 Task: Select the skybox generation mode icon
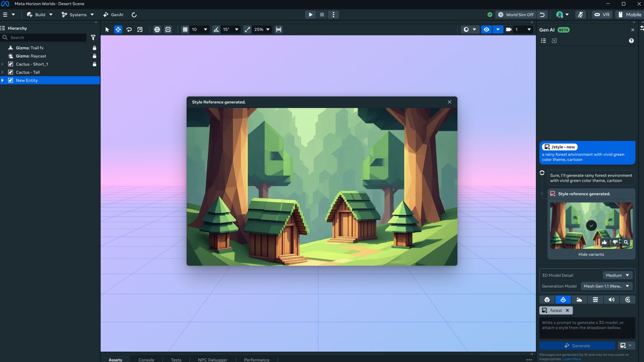coord(579,300)
